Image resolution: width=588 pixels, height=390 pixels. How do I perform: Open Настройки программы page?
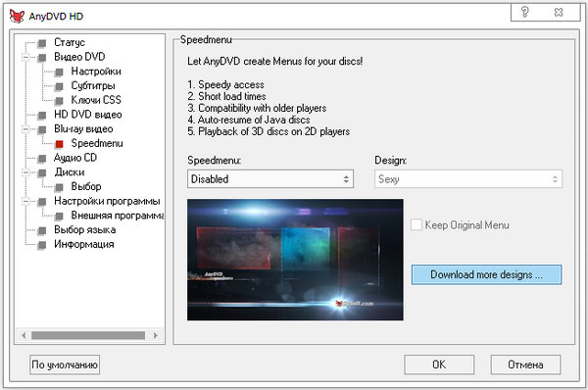(x=107, y=201)
